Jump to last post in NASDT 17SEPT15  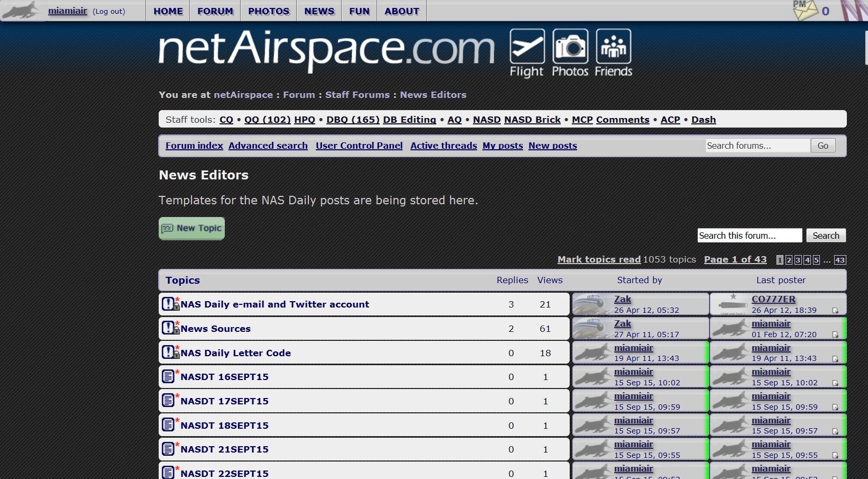coord(835,408)
